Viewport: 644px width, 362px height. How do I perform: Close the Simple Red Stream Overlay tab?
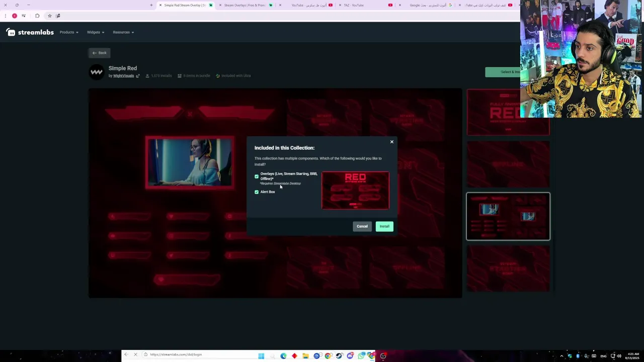click(x=160, y=5)
